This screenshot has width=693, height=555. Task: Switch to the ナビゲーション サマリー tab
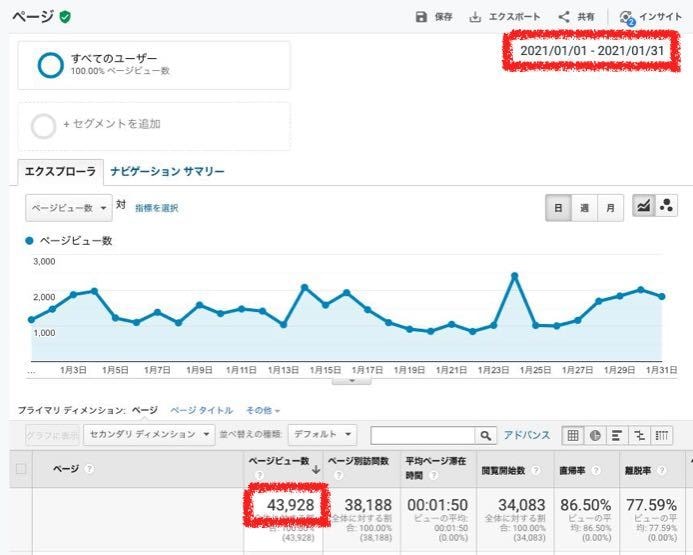[168, 171]
